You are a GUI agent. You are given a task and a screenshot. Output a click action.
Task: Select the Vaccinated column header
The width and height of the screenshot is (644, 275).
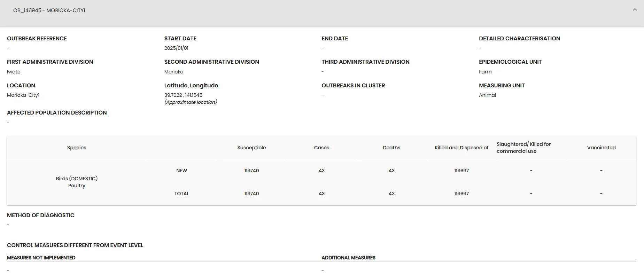(601, 148)
